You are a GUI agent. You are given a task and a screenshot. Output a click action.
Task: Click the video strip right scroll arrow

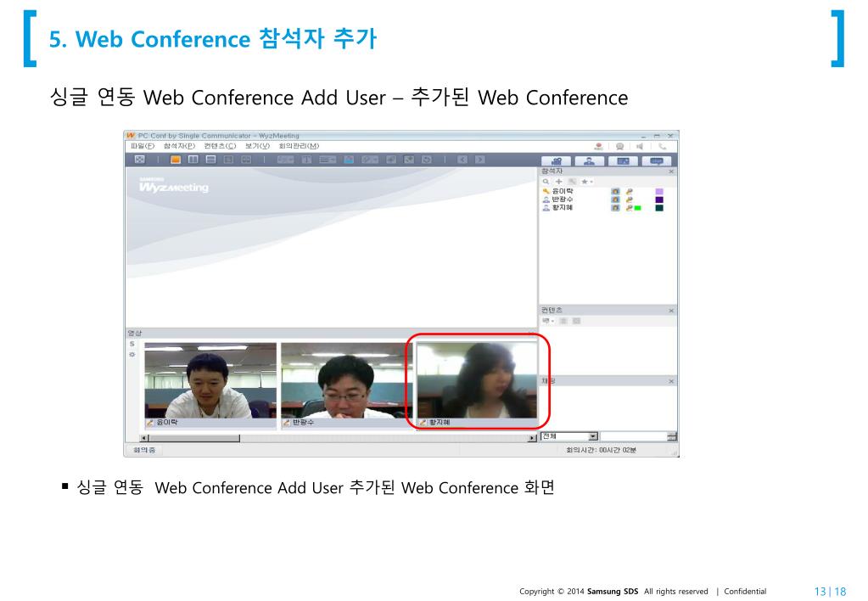click(x=532, y=438)
